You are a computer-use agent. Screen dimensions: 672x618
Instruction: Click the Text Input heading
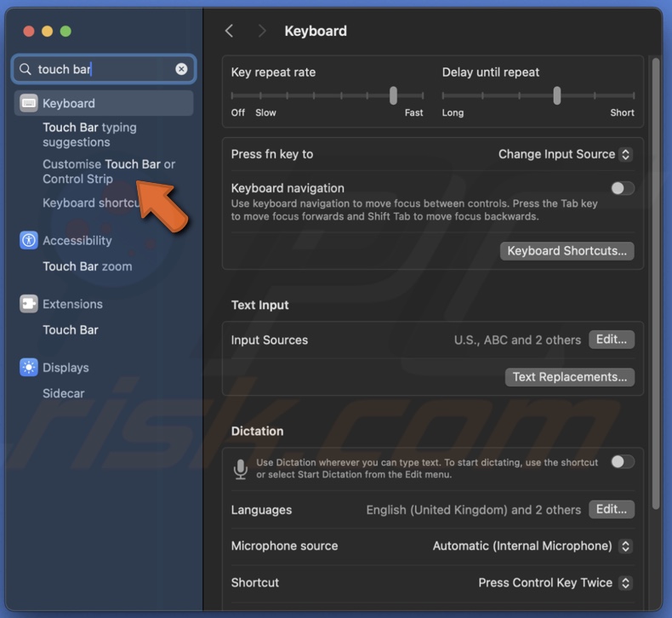259,305
